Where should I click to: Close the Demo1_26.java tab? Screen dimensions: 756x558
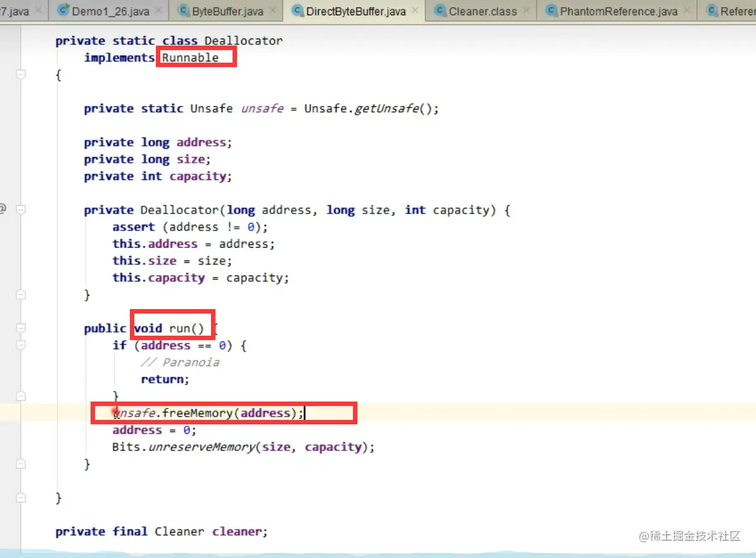pos(158,10)
